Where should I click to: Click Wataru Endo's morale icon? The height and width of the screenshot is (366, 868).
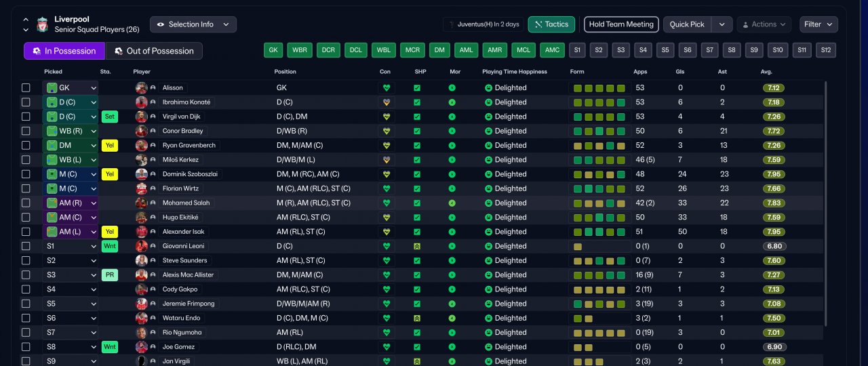tap(452, 318)
